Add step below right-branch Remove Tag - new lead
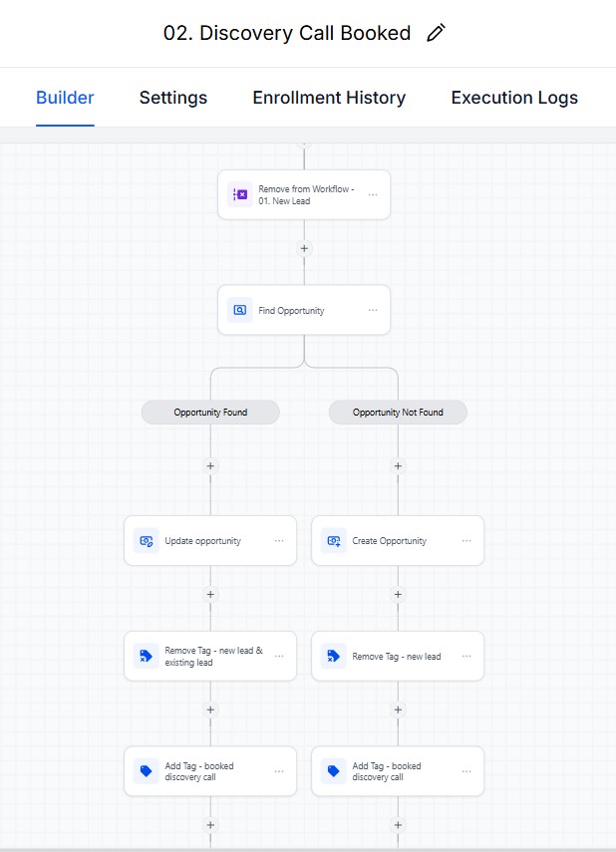Image resolution: width=616 pixels, height=852 pixels. coord(398,710)
